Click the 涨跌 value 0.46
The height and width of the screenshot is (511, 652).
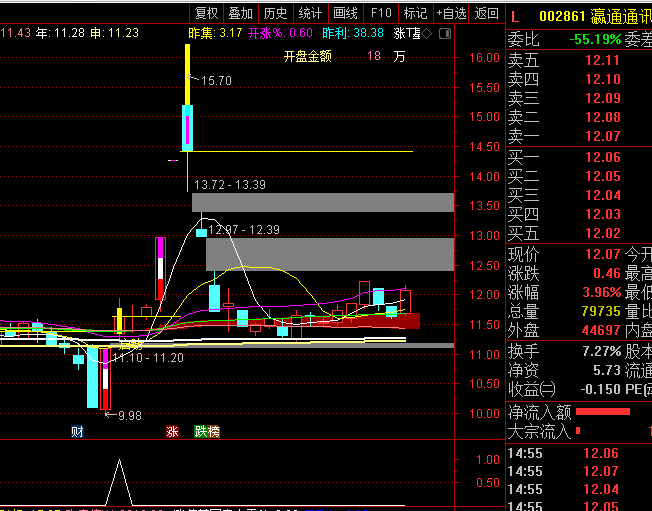[607, 273]
